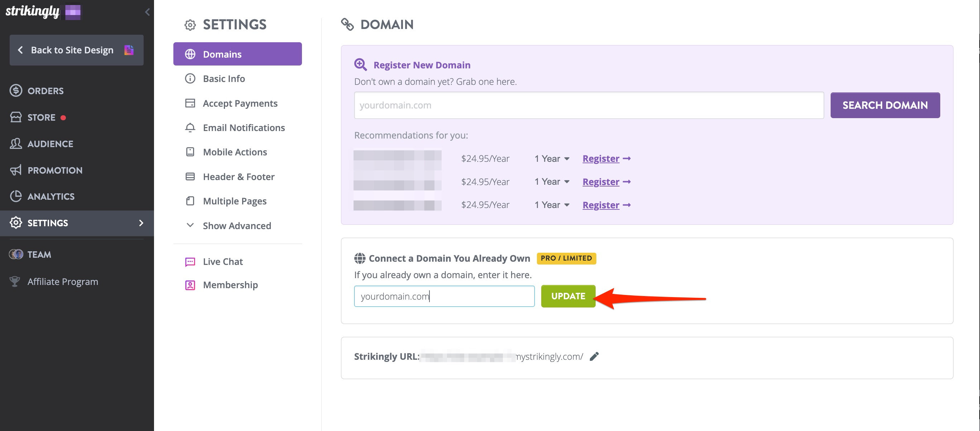Click the Orders dollar icon

point(16,91)
